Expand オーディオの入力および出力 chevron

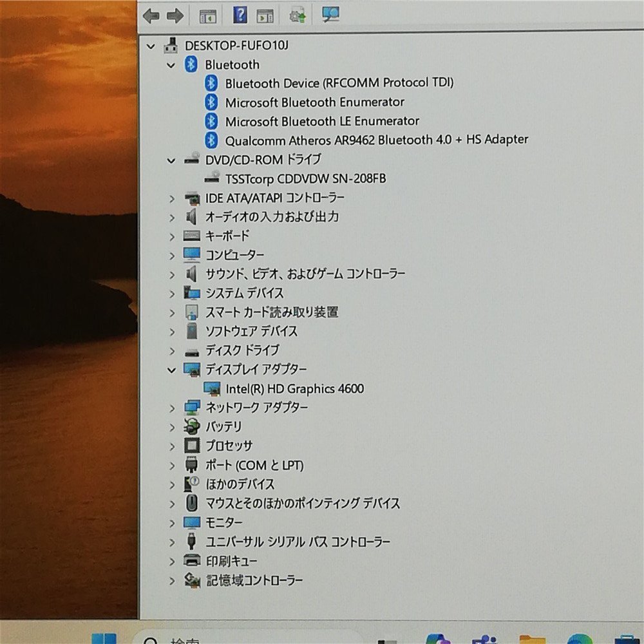tap(172, 218)
